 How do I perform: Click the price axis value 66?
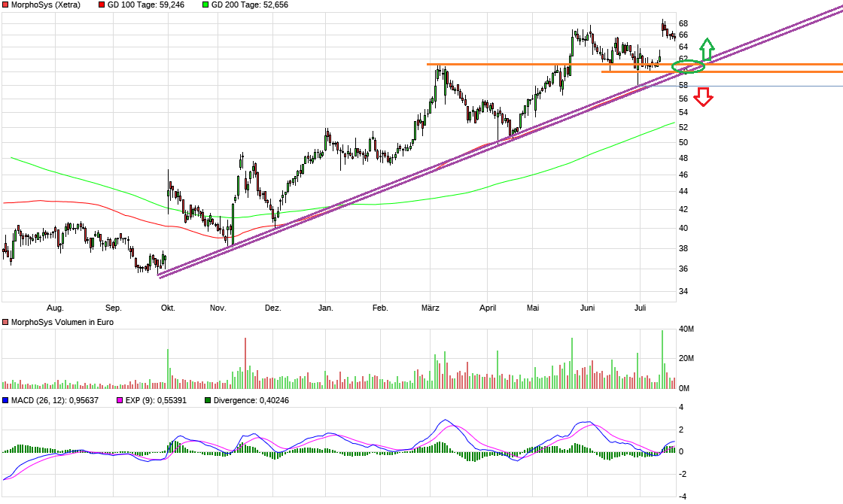click(x=683, y=35)
